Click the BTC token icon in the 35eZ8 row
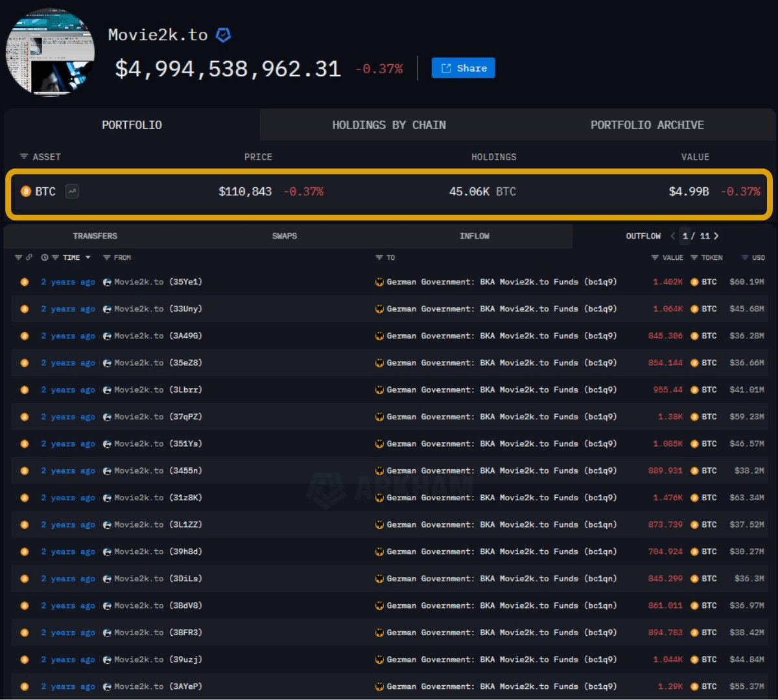 pyautogui.click(x=694, y=363)
